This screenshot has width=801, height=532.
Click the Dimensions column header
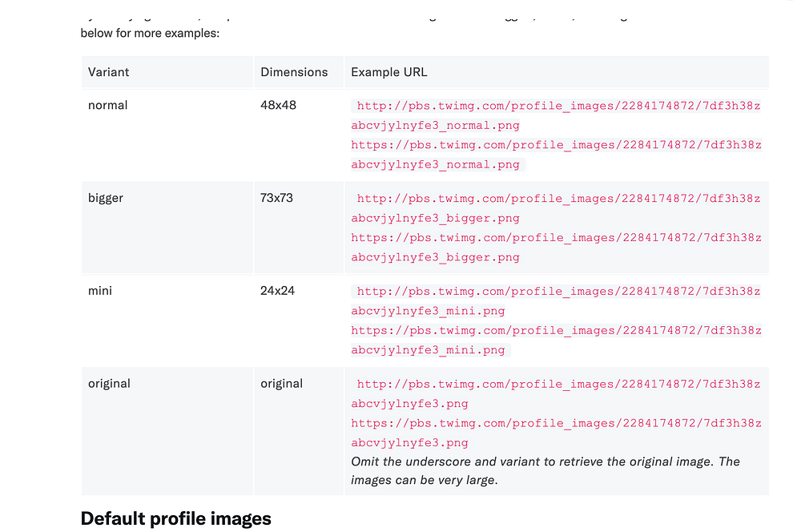click(x=294, y=72)
